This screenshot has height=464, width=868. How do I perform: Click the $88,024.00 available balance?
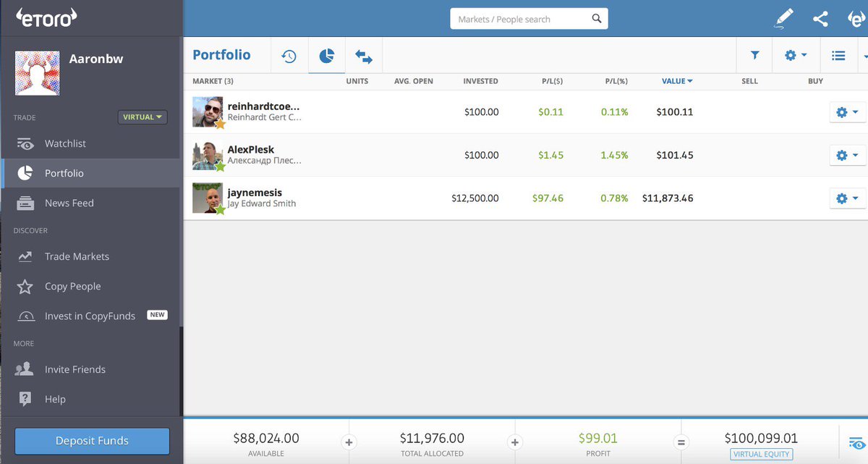(266, 438)
